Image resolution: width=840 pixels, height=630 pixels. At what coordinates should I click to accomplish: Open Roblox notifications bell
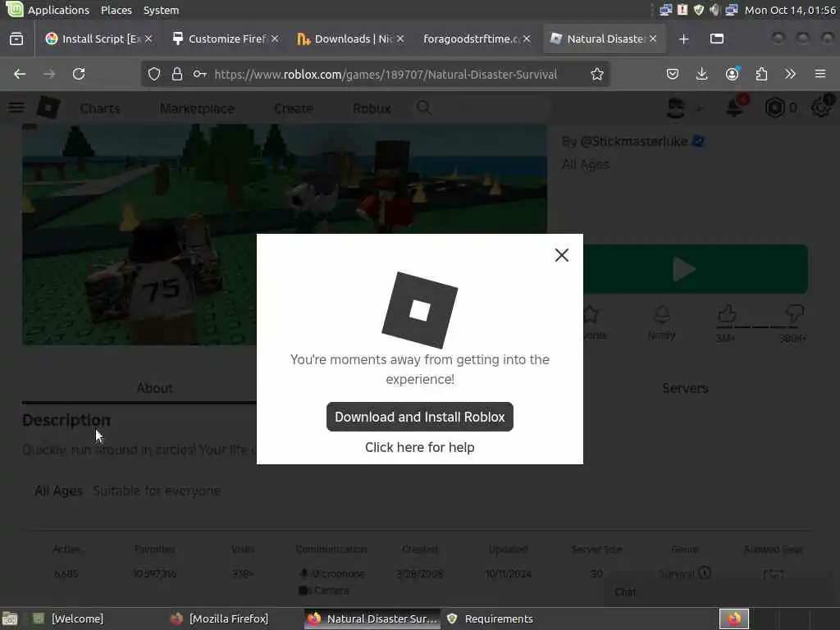click(734, 107)
